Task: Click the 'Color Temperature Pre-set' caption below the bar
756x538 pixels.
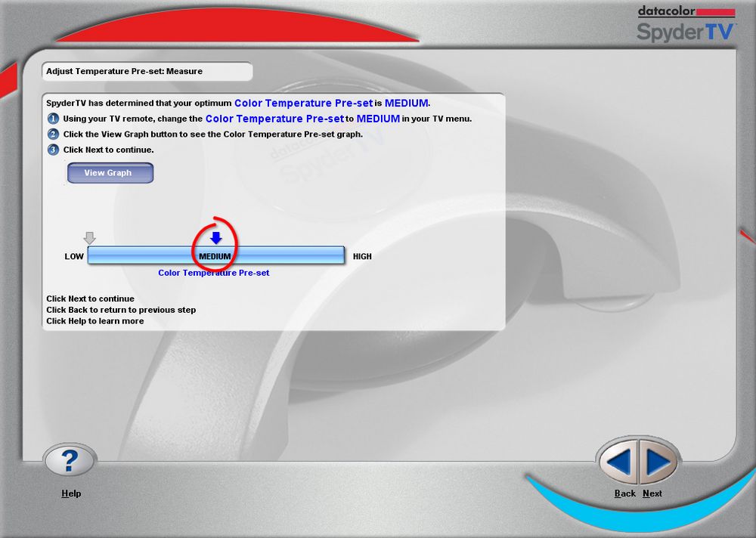Action: pos(214,273)
